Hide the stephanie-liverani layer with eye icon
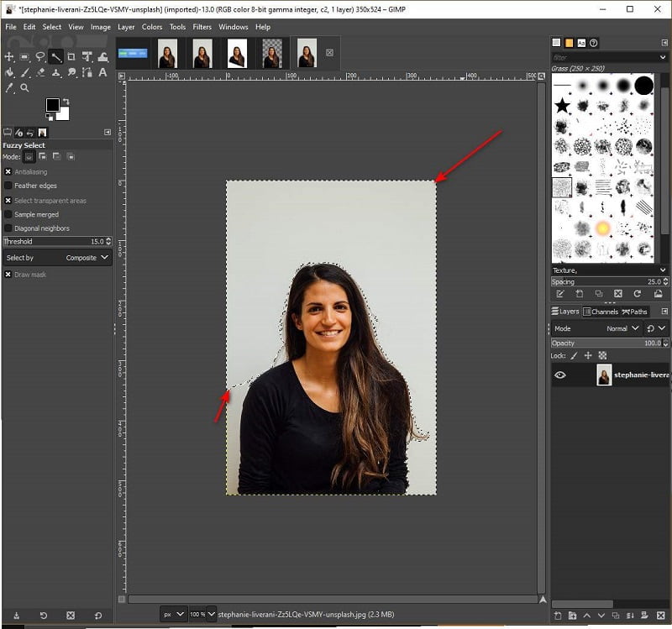 point(560,375)
